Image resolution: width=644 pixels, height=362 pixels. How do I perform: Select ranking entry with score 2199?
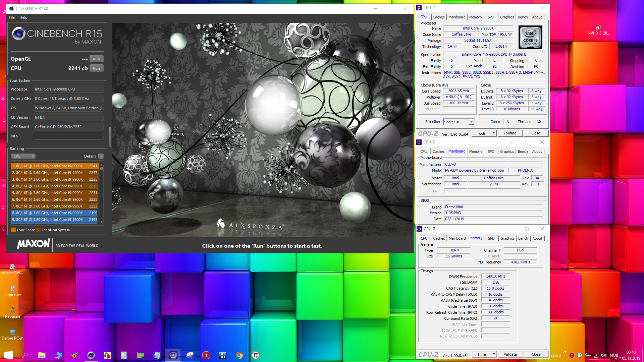click(x=54, y=213)
